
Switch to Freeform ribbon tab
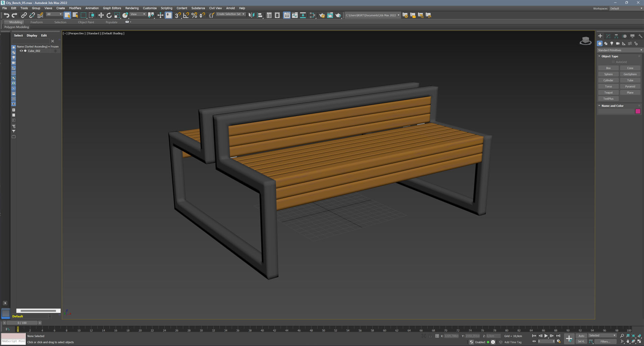(x=37, y=22)
